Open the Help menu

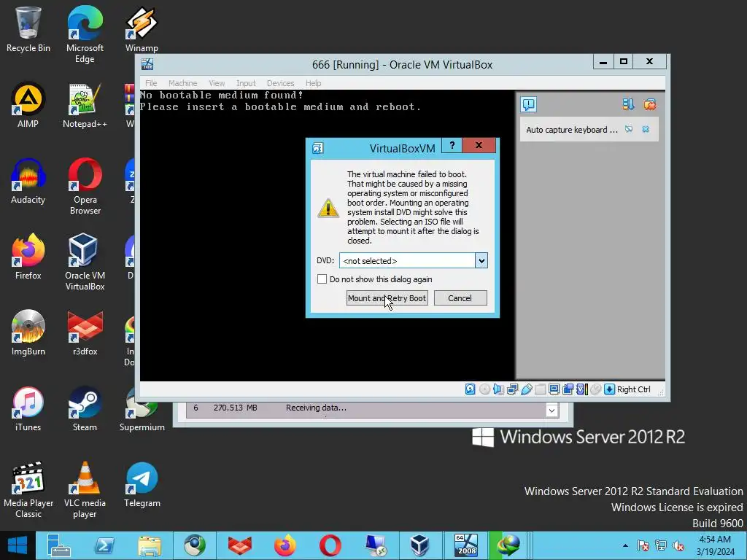pyautogui.click(x=313, y=83)
